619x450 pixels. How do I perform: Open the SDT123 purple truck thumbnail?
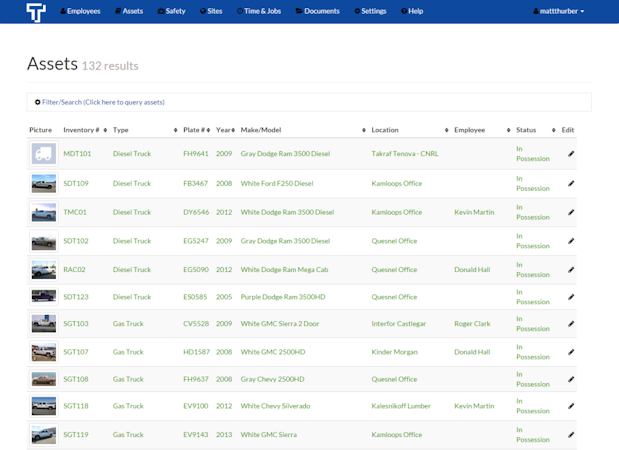point(44,297)
